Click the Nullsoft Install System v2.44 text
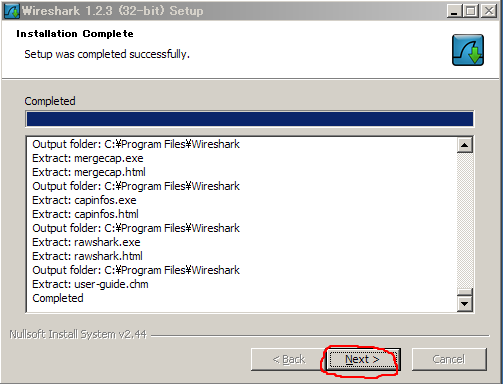 (x=78, y=334)
